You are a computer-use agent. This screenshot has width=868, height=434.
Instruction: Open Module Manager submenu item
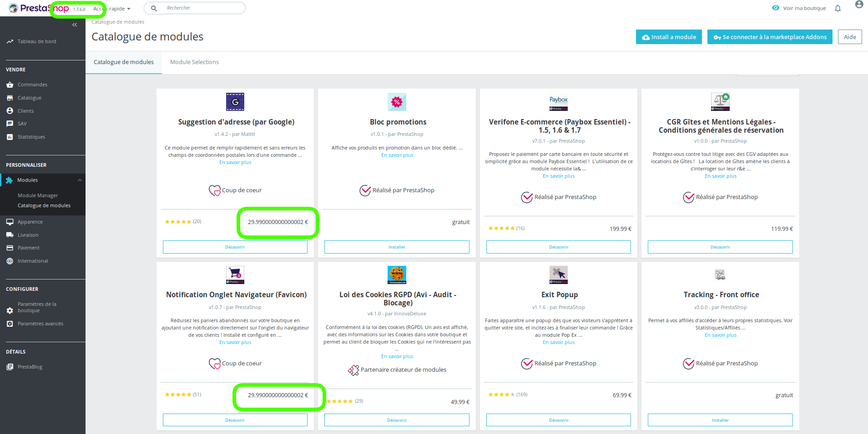pos(38,195)
